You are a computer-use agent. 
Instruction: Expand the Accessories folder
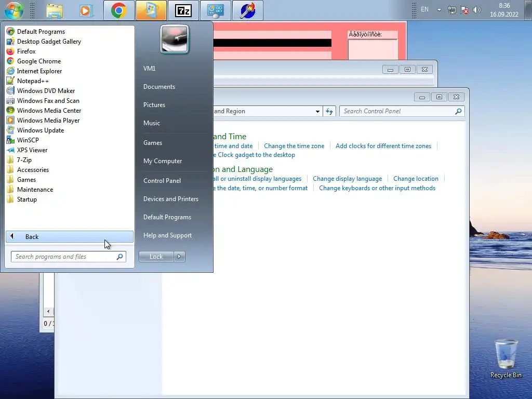click(x=33, y=170)
